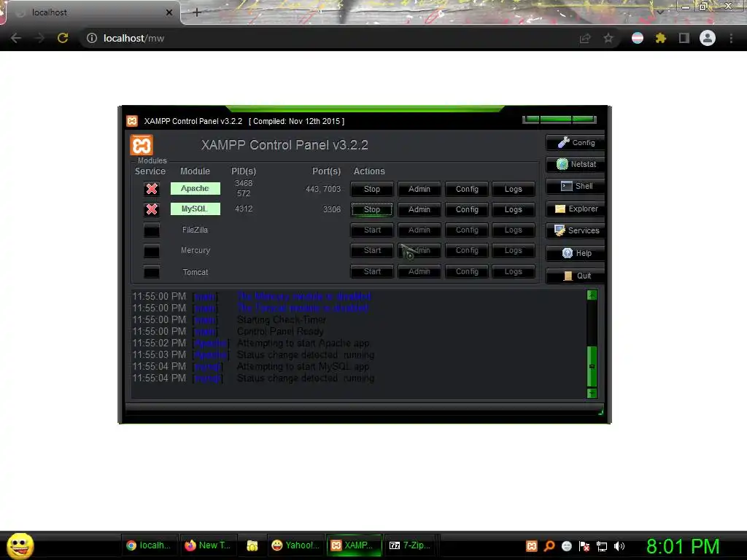Toggle the Tomcat service checkbox
747x560 pixels.
point(152,272)
